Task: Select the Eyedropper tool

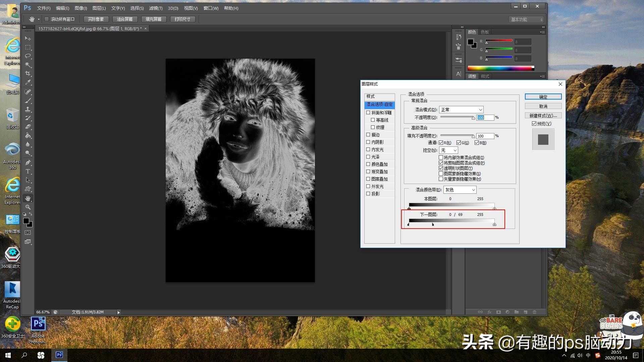Action: click(x=28, y=82)
